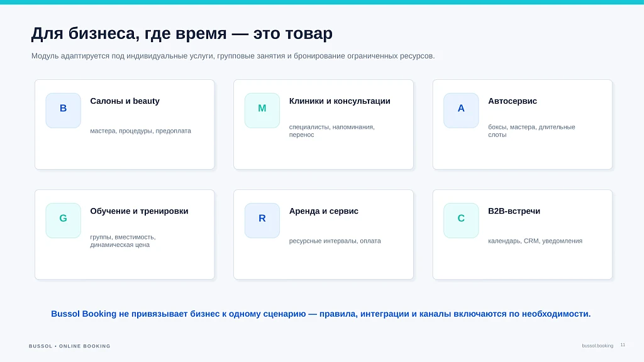This screenshot has width=644, height=362.
Task: Click the slide title 'Для бизнеса, где время — это товар'
Action: pos(182,33)
